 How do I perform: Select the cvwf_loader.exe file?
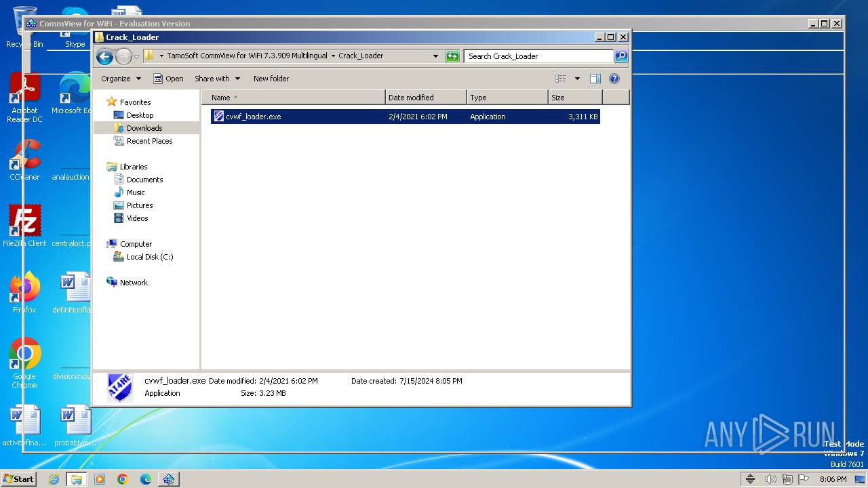(405, 117)
